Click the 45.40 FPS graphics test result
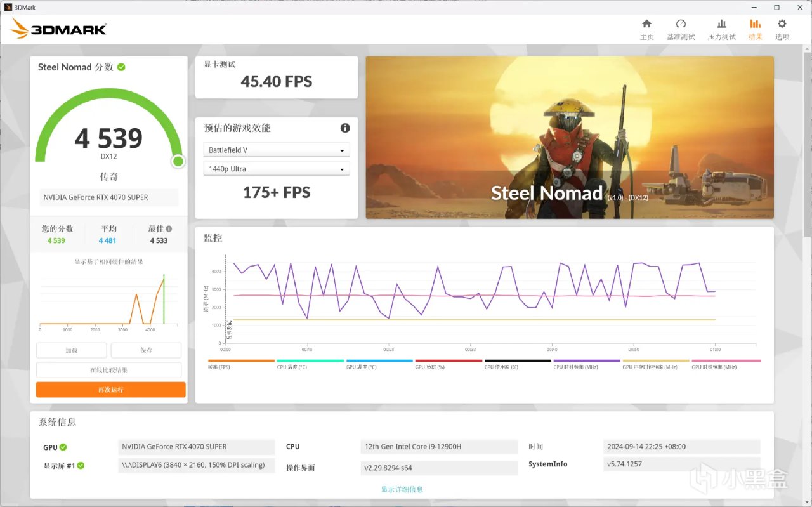This screenshot has height=507, width=812. click(x=277, y=81)
